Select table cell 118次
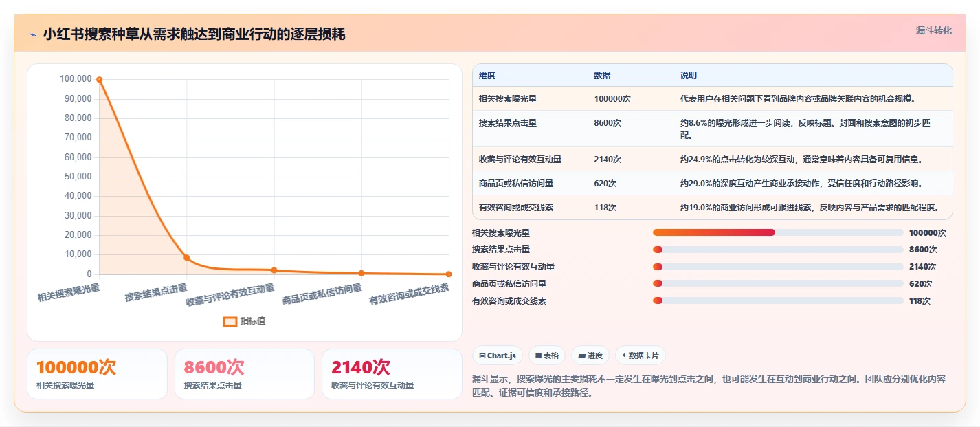This screenshot has width=980, height=427. pyautogui.click(x=605, y=208)
